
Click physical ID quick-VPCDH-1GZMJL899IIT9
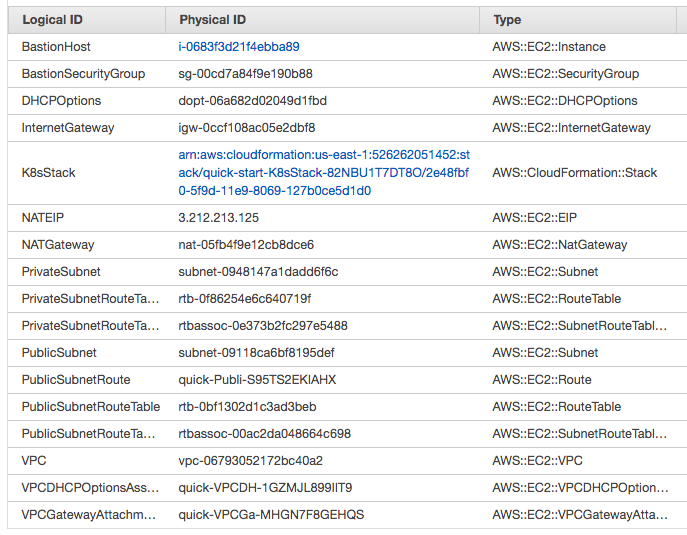pyautogui.click(x=265, y=488)
